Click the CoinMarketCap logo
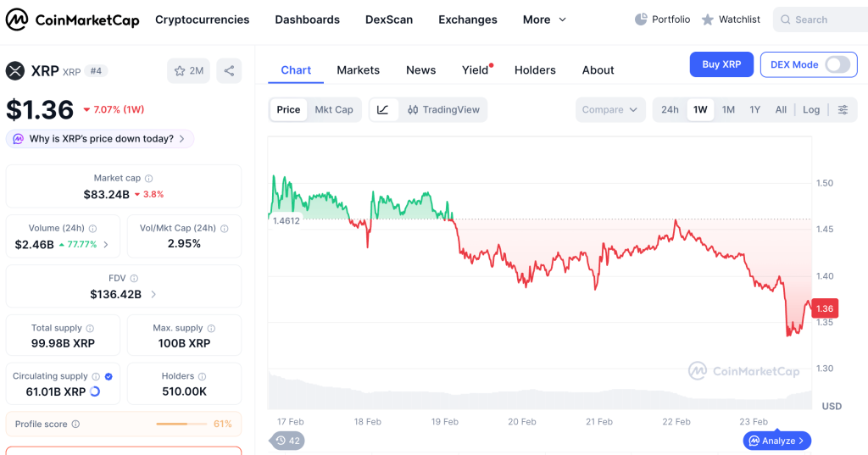The width and height of the screenshot is (868, 455). tap(73, 20)
